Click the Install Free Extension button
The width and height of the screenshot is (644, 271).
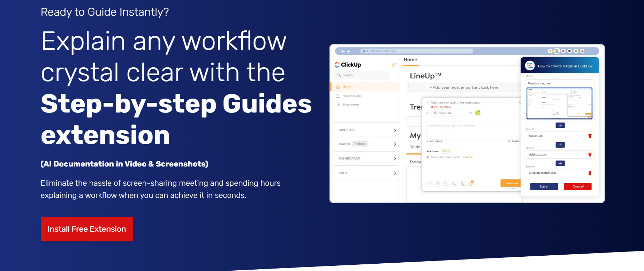[x=87, y=229]
